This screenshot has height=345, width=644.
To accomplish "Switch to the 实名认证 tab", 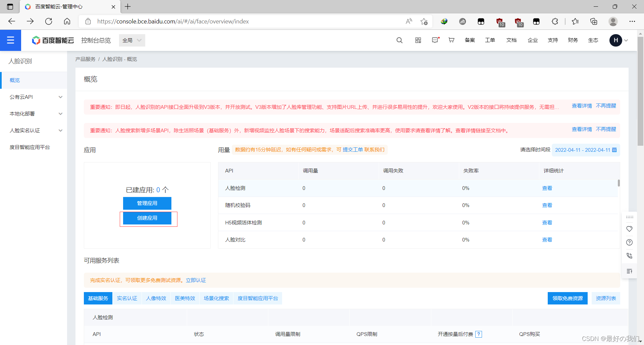I will pos(127,298).
